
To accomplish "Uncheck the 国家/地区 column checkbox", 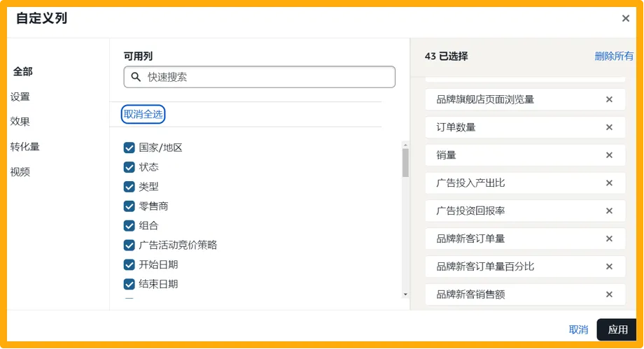I will [x=129, y=148].
